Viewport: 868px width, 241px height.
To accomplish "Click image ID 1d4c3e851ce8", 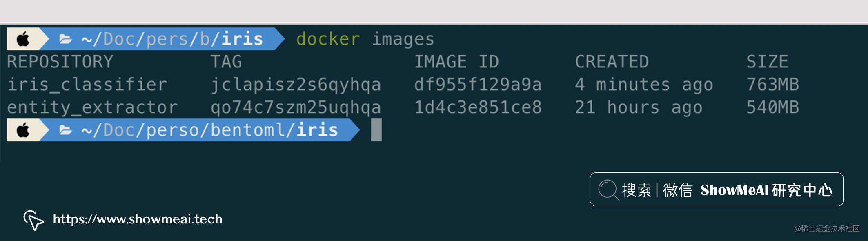I will [x=478, y=107].
